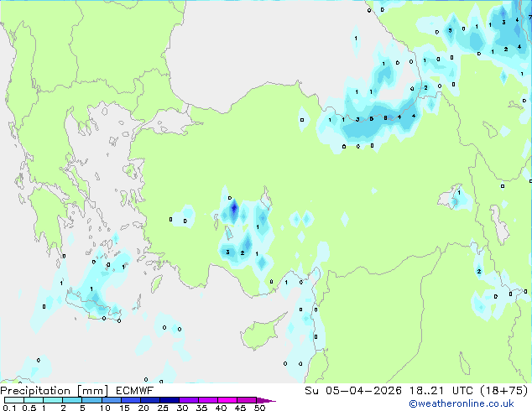Click the '25' legend scale label

(163, 408)
